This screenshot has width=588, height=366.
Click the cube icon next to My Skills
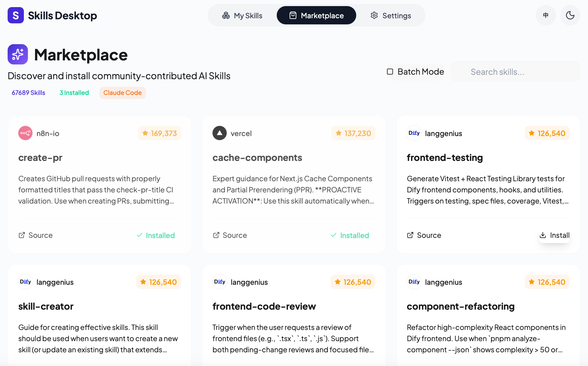point(226,15)
